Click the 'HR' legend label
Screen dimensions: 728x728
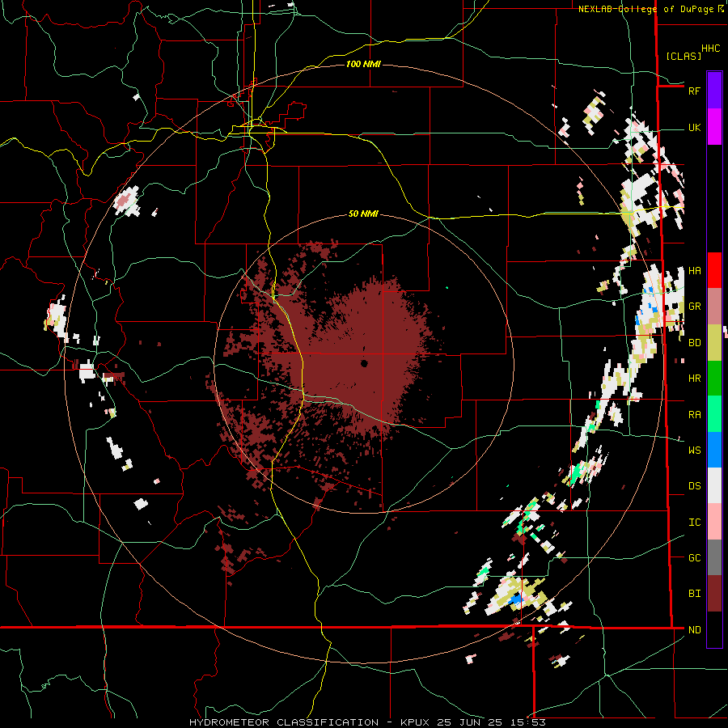pyautogui.click(x=694, y=379)
